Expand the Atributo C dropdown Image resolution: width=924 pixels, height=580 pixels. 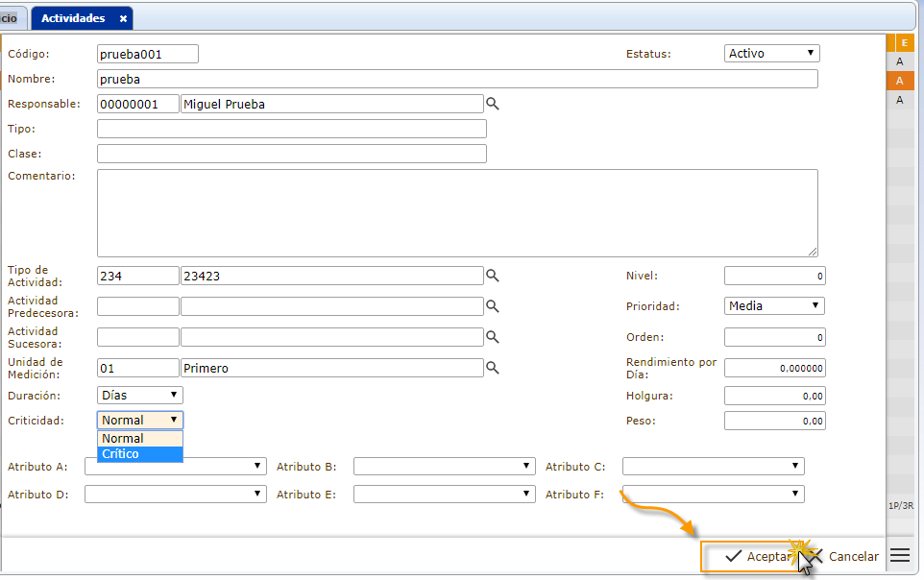713,466
